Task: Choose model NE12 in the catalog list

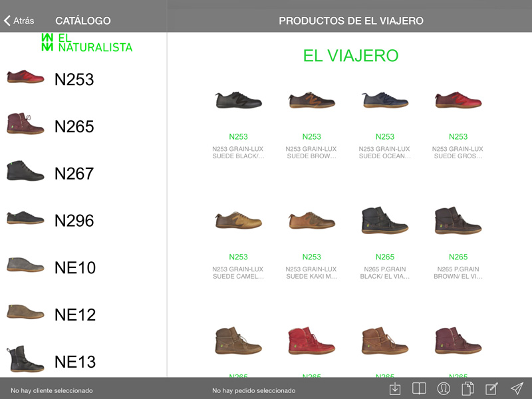Action: [75, 315]
